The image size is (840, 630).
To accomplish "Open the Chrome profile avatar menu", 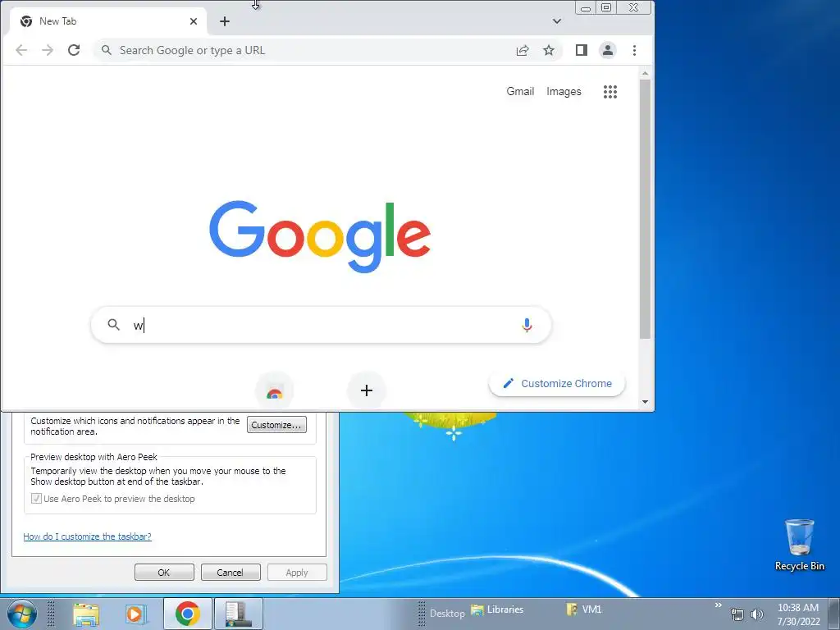I will pos(608,50).
